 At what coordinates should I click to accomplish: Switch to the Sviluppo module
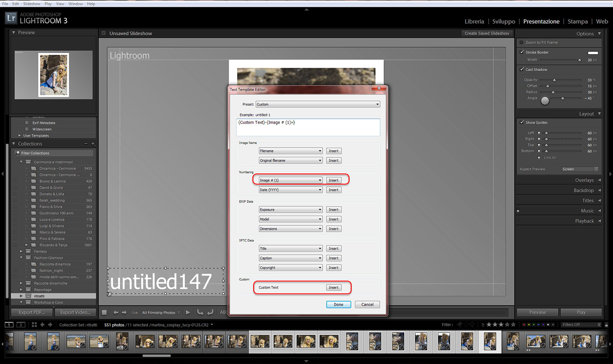504,22
